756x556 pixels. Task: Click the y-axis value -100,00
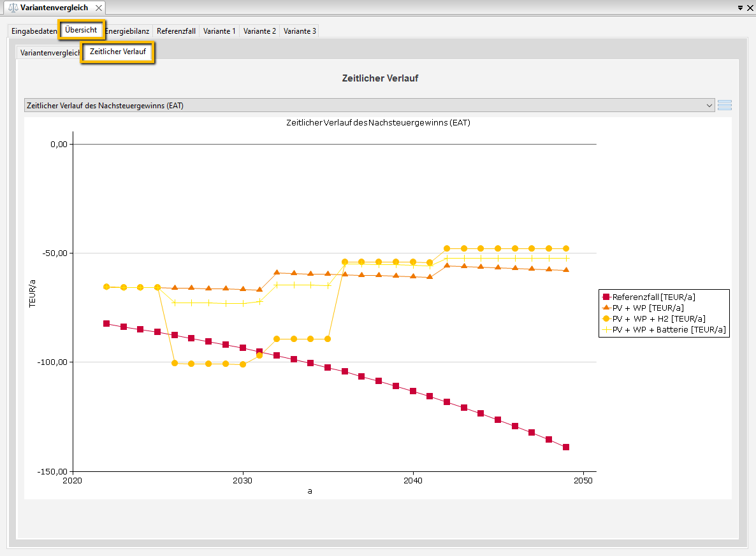tap(52, 362)
